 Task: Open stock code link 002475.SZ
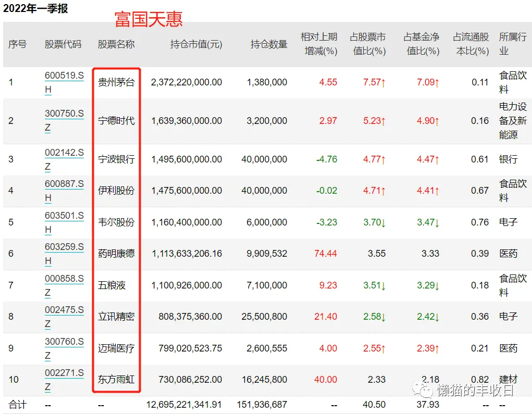(64, 317)
